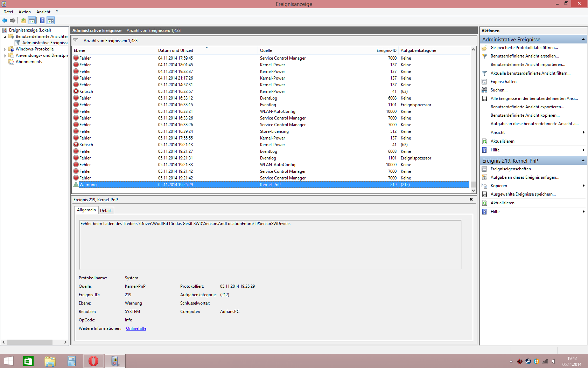Click the Ausgewählte Ereignisse speichern disk icon
588x368 pixels.
click(x=484, y=194)
